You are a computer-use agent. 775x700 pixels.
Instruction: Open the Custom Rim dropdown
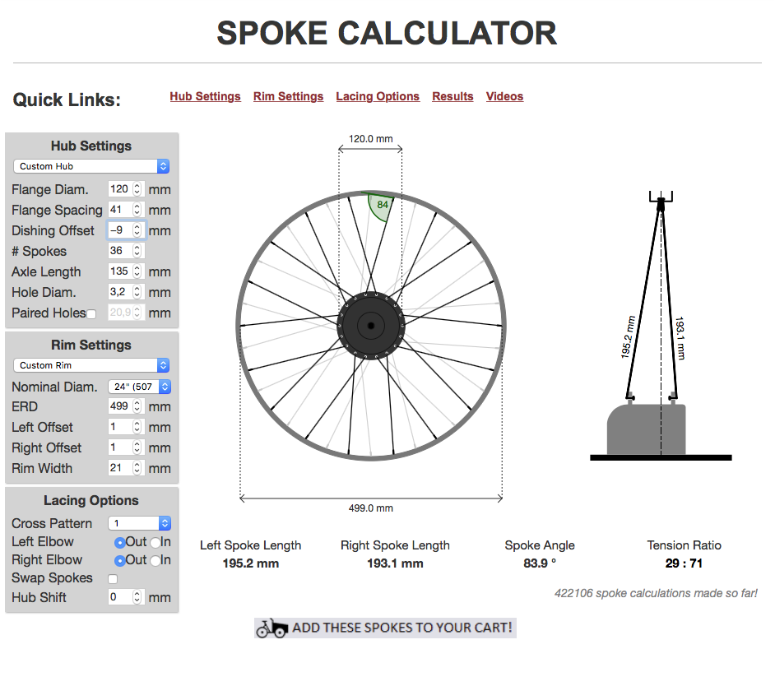[91, 365]
